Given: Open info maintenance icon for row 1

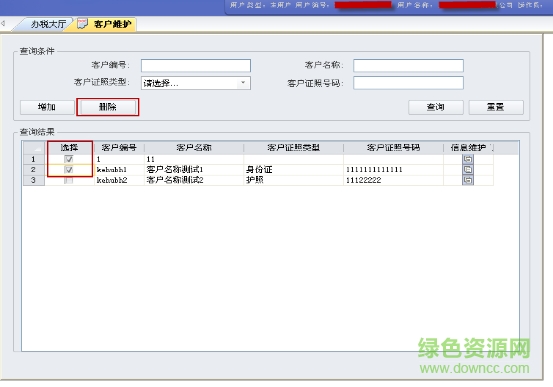Looking at the screenshot, I should [x=468, y=159].
